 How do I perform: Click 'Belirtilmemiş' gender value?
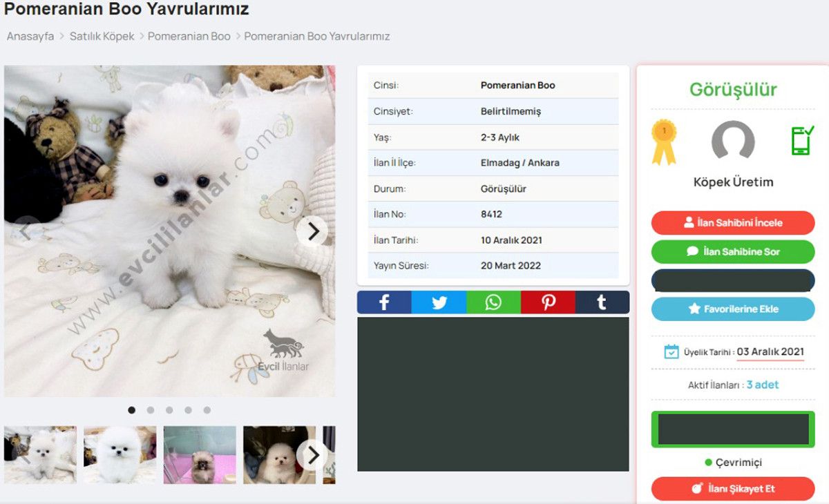(511, 111)
